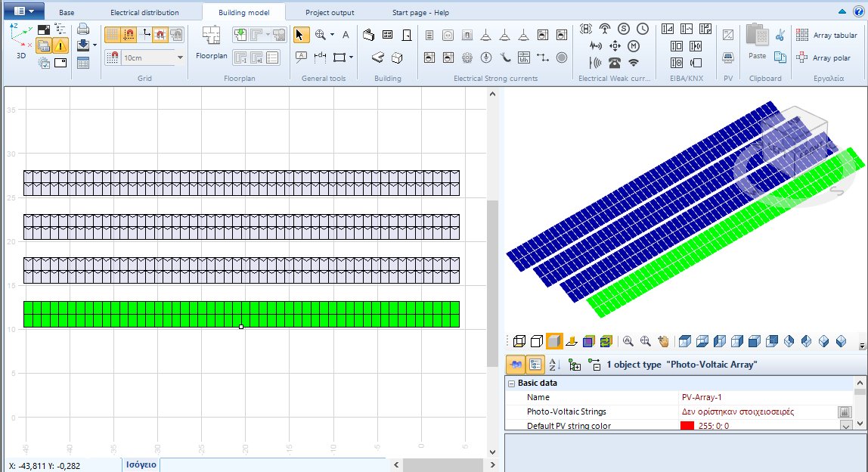Open the Default PV string color dropdown
Image resolution: width=868 pixels, height=472 pixels.
(x=845, y=426)
